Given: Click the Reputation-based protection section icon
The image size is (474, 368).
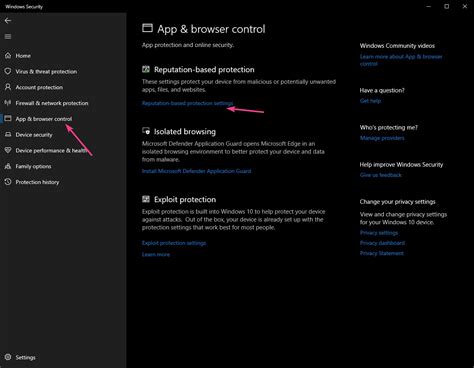Looking at the screenshot, I should coord(146,69).
